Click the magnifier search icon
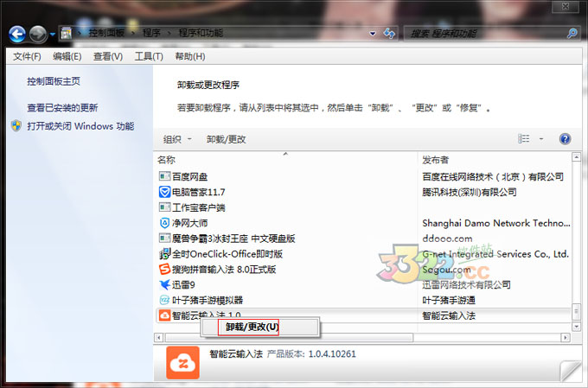The image size is (588, 388). click(572, 34)
